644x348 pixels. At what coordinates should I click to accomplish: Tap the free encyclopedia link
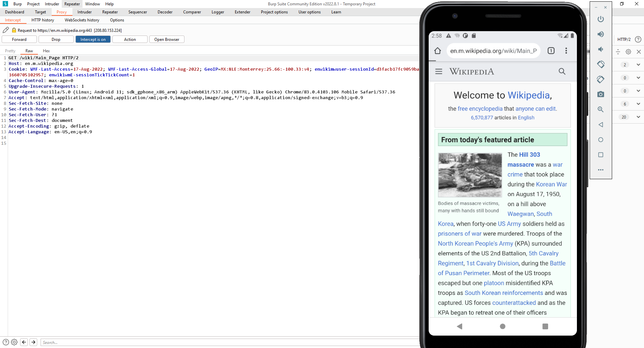coord(480,109)
